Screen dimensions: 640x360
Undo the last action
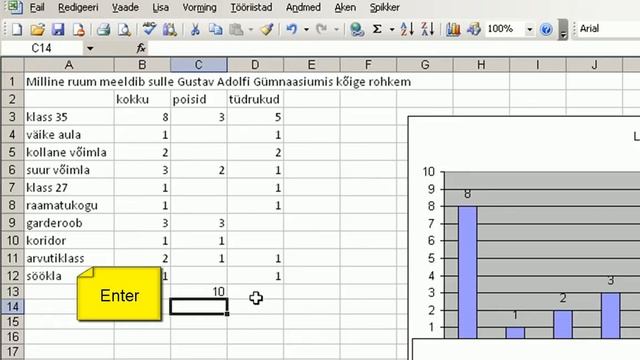(292, 29)
